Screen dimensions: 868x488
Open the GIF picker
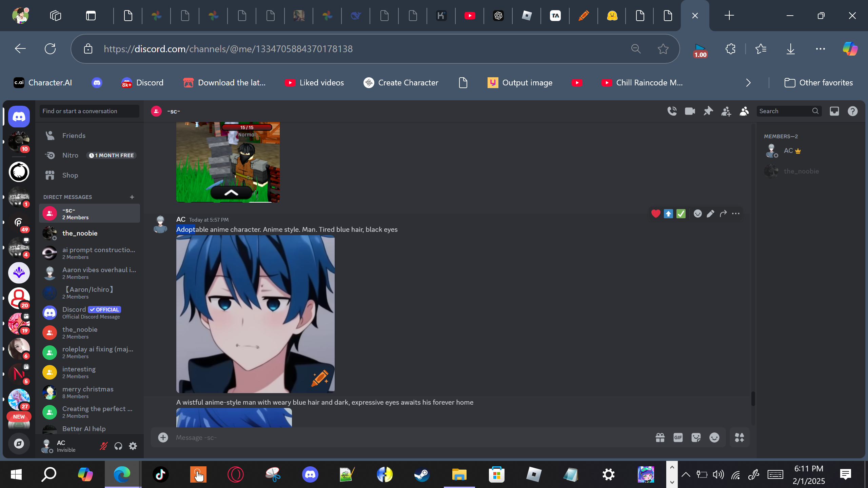pyautogui.click(x=678, y=438)
